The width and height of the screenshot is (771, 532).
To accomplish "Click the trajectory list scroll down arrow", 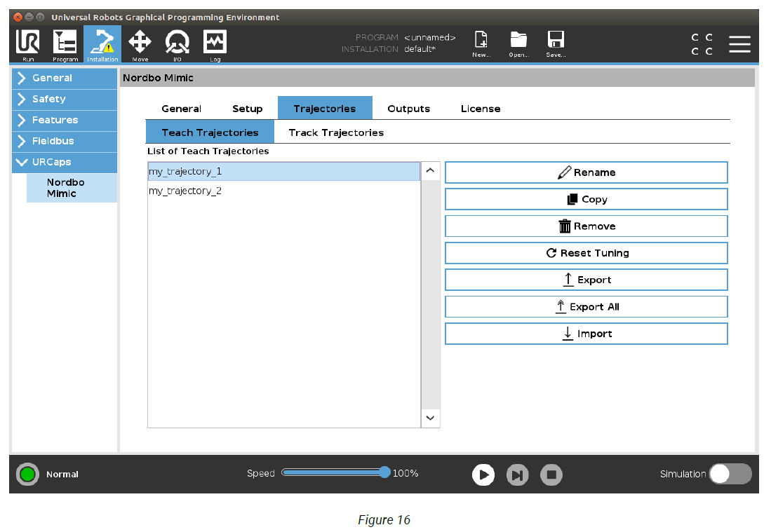I will [430, 418].
